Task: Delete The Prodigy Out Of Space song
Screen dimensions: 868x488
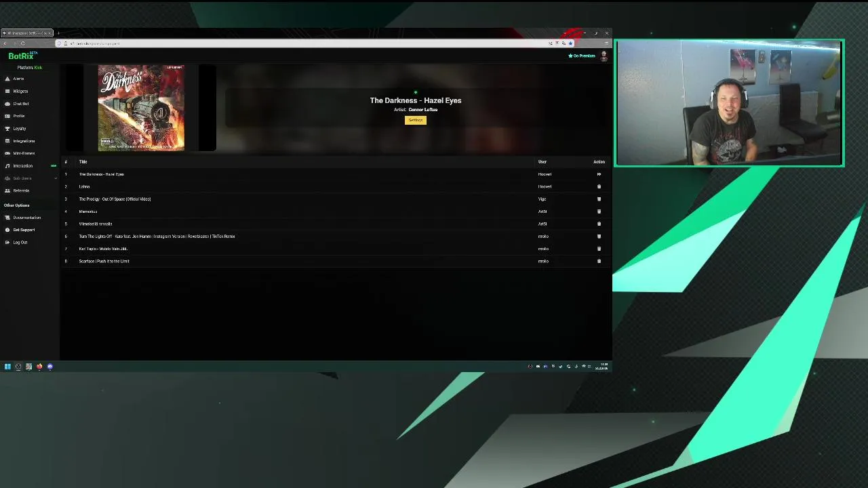Action: coord(599,199)
